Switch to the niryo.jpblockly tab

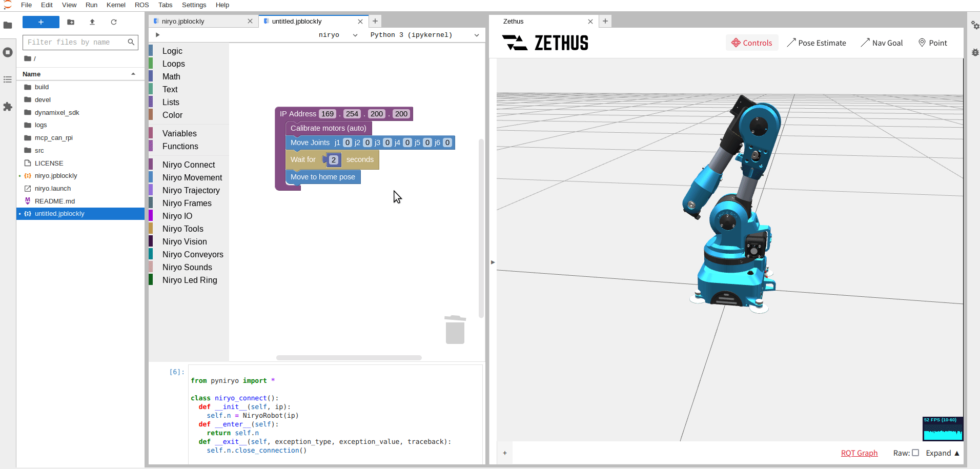pos(203,21)
